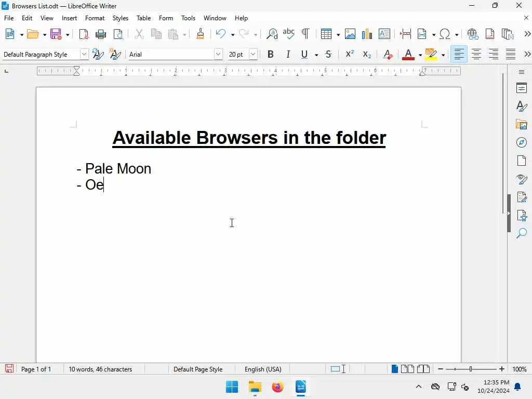532x399 pixels.
Task: Undo the last action
Action: point(220,34)
